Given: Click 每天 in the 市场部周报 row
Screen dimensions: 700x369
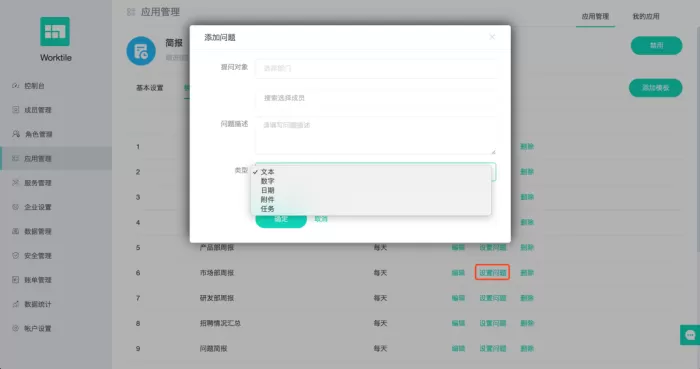Looking at the screenshot, I should click(x=380, y=273).
